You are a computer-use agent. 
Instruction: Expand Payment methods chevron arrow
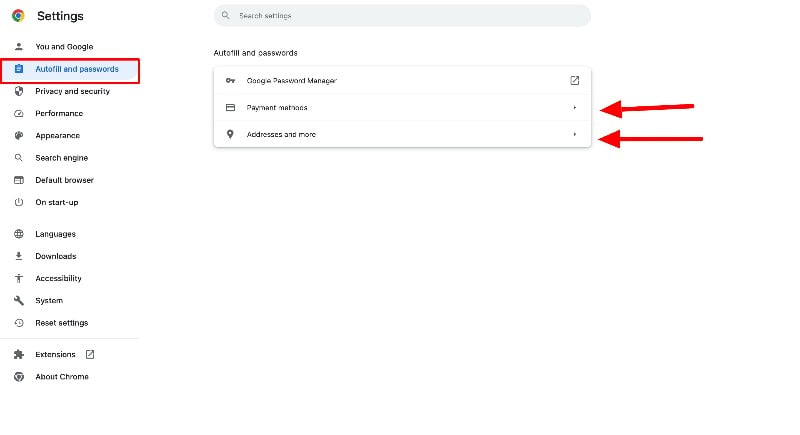click(574, 107)
